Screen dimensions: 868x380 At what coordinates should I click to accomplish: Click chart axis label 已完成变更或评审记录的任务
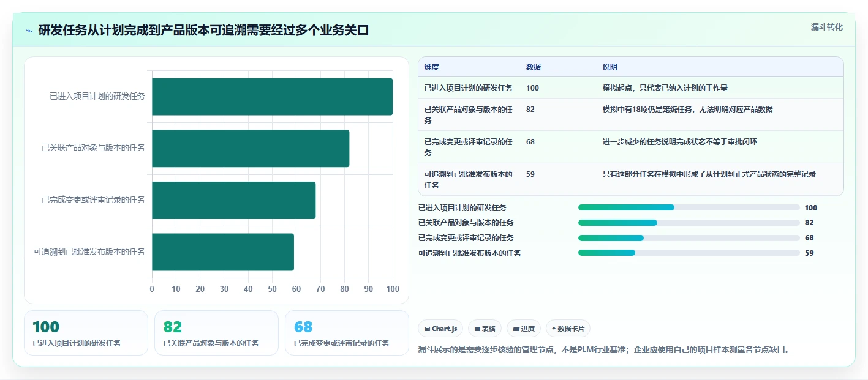tap(93, 199)
